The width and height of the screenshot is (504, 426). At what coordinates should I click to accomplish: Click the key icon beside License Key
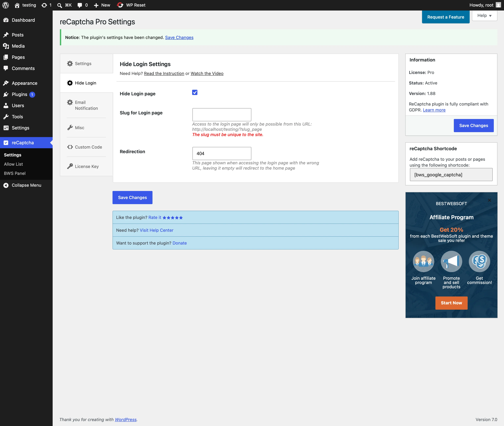pyautogui.click(x=70, y=166)
